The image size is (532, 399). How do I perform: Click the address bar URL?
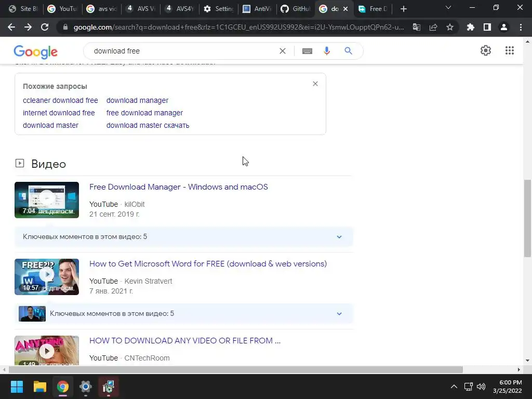point(238,27)
